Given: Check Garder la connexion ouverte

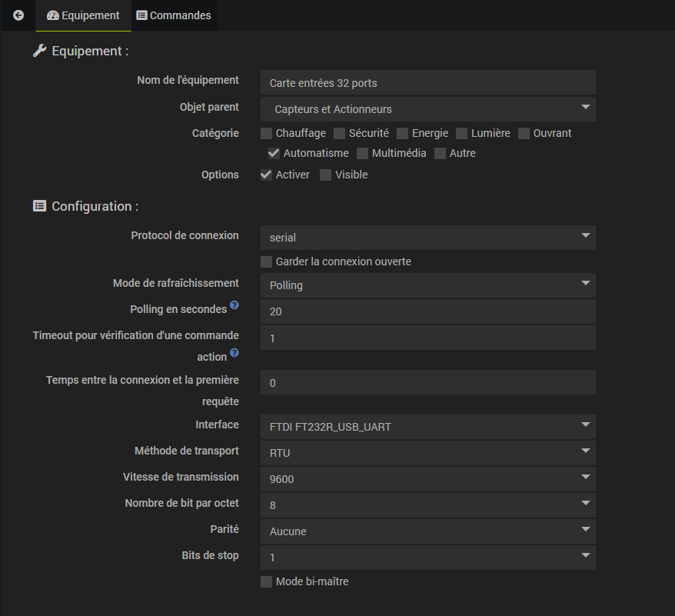Looking at the screenshot, I should [267, 262].
